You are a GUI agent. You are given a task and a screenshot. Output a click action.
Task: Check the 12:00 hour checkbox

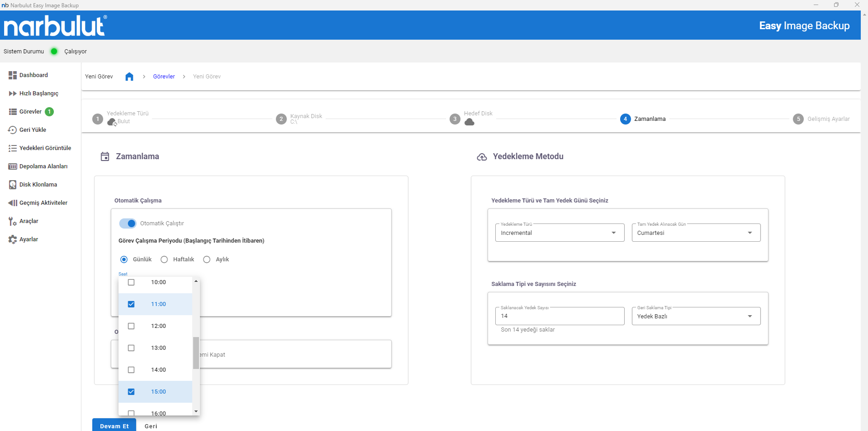131,326
